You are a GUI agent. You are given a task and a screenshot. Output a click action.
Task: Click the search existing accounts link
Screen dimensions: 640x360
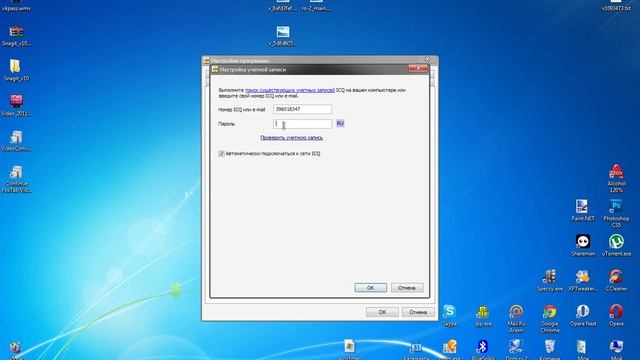pos(290,90)
